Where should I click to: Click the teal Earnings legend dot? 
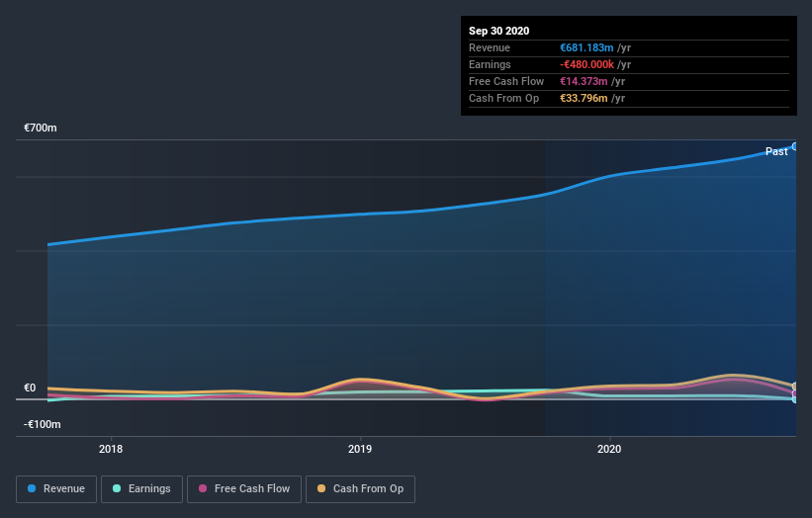click(117, 488)
